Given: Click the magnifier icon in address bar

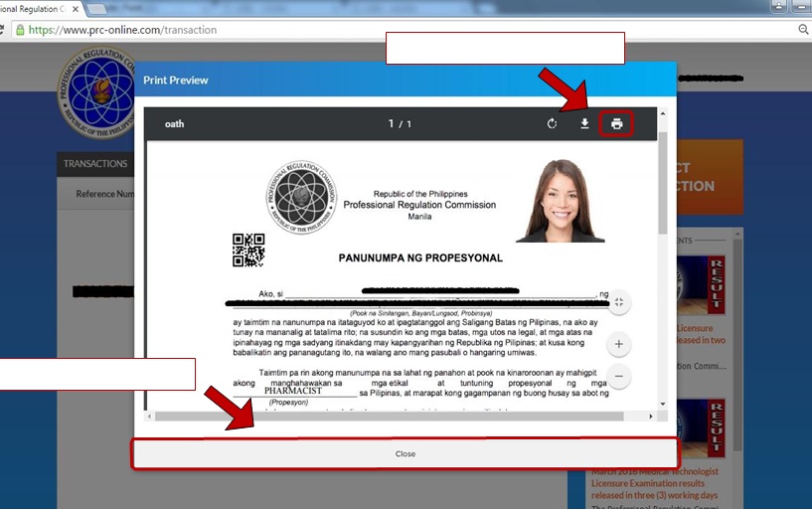Looking at the screenshot, I should point(803,30).
